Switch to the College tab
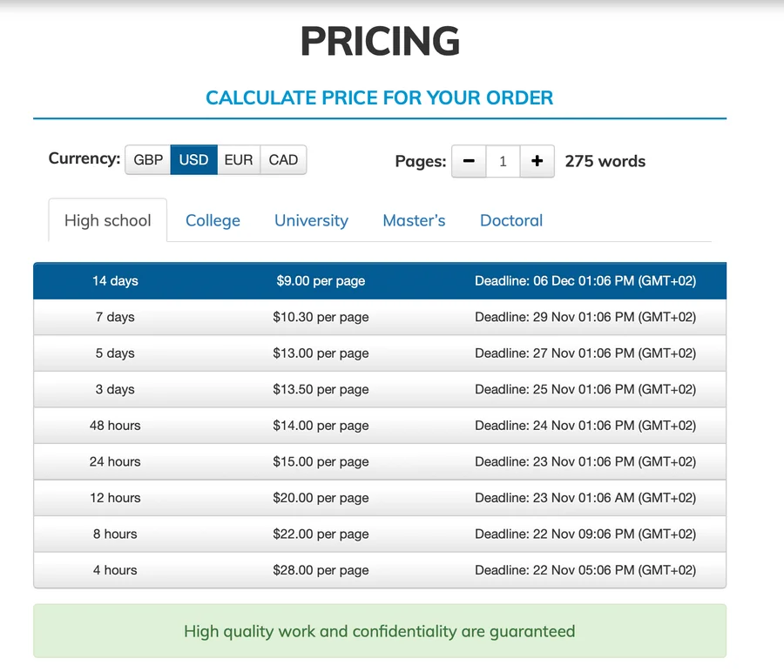The height and width of the screenshot is (672, 784). coord(213,220)
